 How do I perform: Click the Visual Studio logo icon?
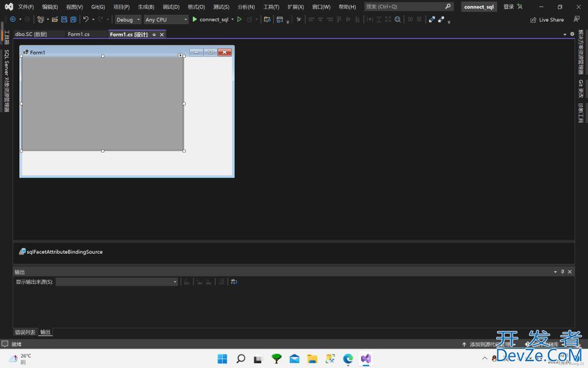9,6
